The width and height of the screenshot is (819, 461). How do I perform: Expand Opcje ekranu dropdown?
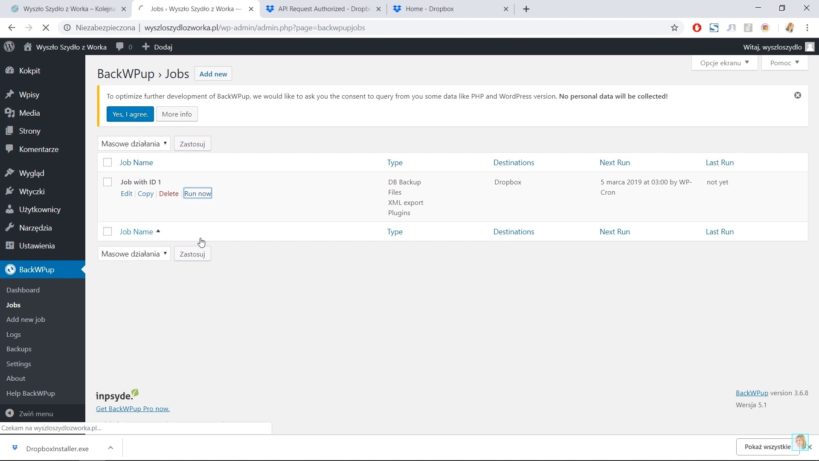pyautogui.click(x=724, y=63)
